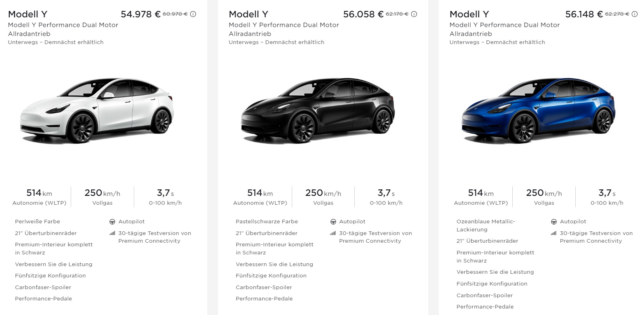Open the white Model Y listing title
Image resolution: width=644 pixels, height=315 pixels.
(x=28, y=13)
